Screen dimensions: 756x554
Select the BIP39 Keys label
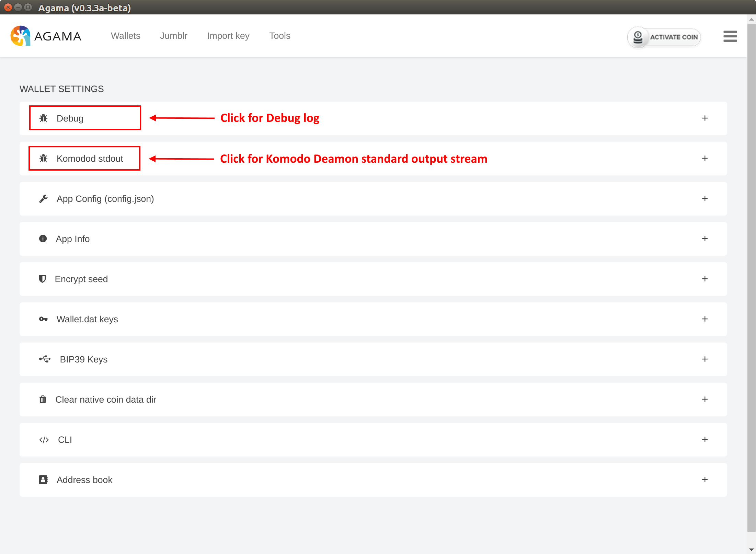84,359
